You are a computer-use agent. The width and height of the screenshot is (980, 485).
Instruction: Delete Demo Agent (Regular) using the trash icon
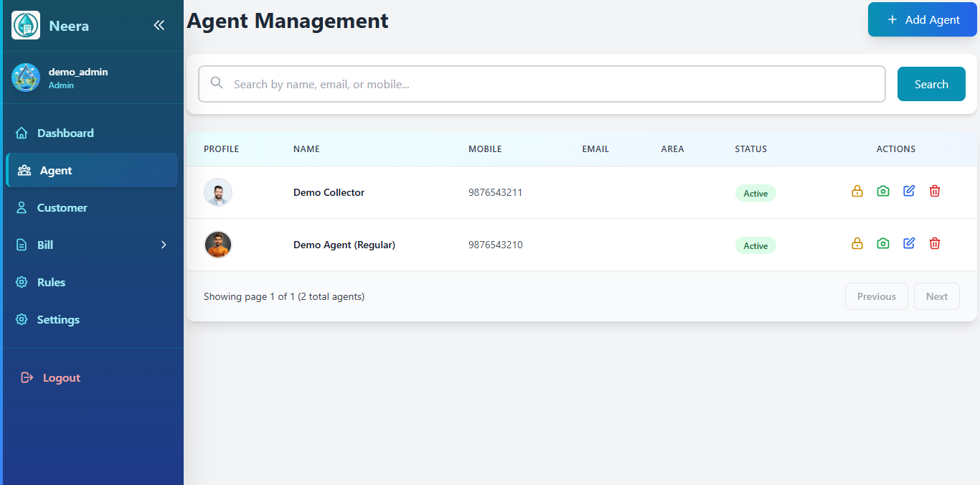point(935,243)
